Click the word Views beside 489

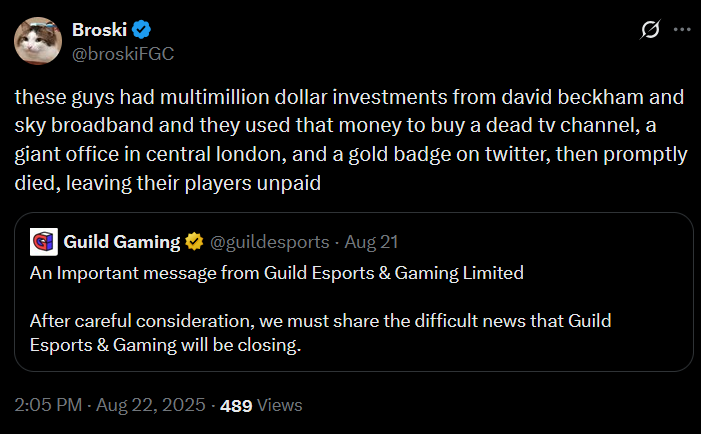pos(279,405)
